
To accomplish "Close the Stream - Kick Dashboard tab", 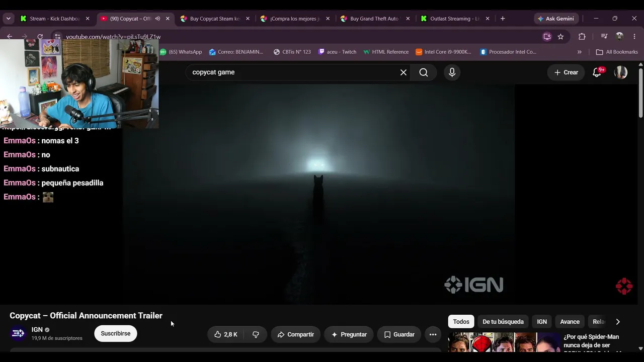I will (88, 19).
